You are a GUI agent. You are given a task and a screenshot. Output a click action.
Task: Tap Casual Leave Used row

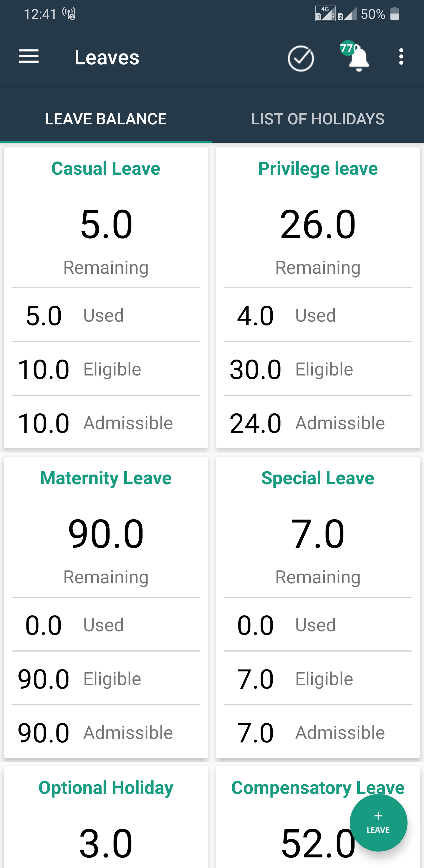(x=106, y=315)
